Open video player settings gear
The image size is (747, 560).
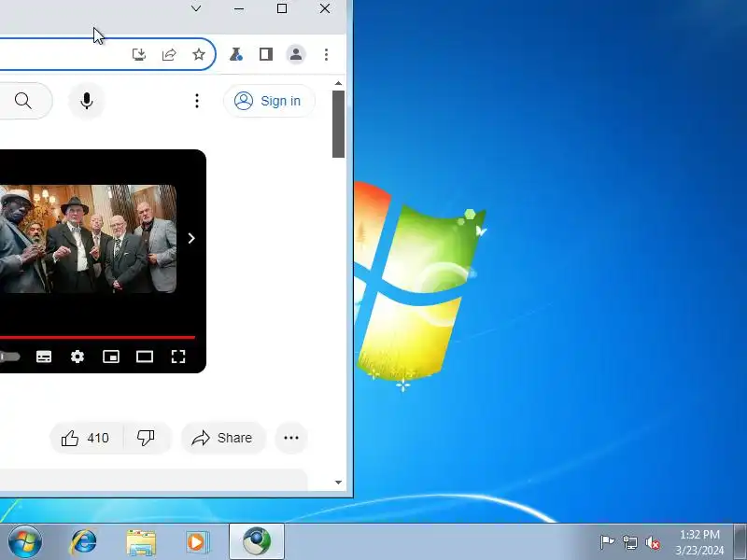[x=78, y=357]
